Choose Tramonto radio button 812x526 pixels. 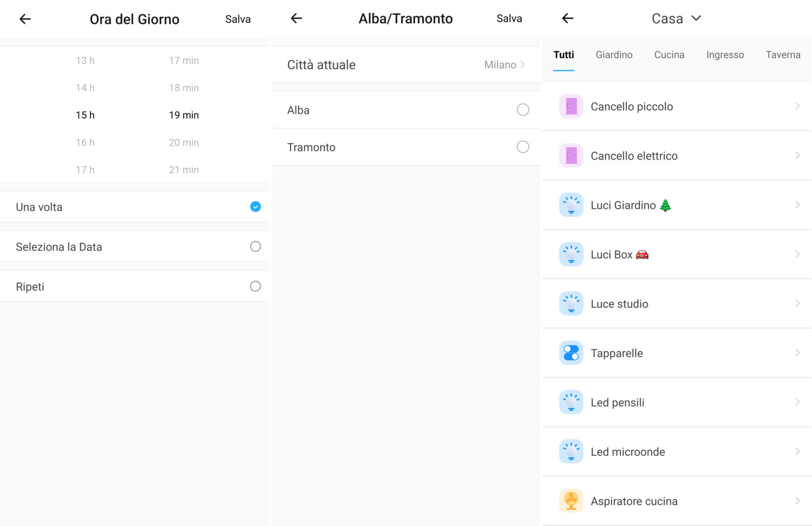pos(523,147)
